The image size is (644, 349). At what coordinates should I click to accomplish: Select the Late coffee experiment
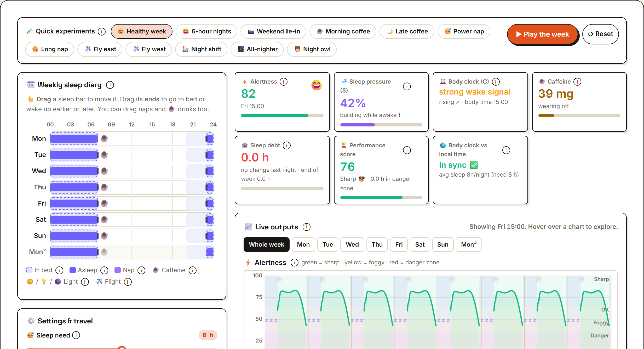coord(407,31)
